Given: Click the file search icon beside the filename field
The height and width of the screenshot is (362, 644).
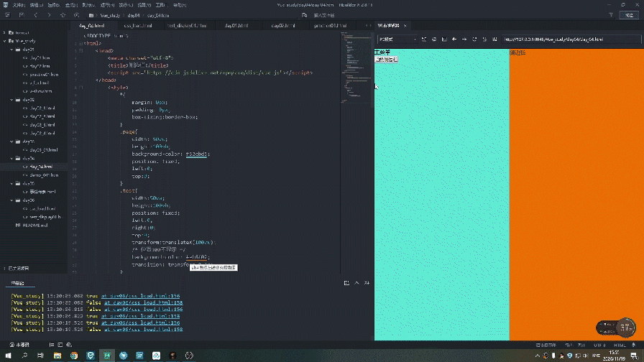Looking at the screenshot, I should [304, 15].
